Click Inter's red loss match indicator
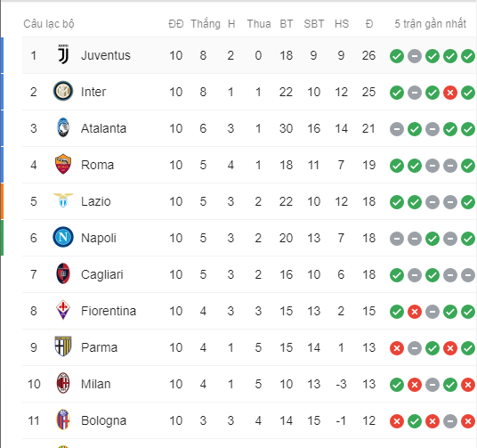Viewport: 477px width, 448px height. [x=450, y=93]
